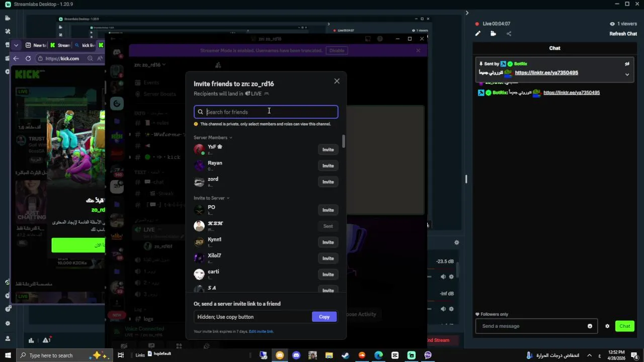
Task: Reload the kick.com page
Action: click(28, 58)
